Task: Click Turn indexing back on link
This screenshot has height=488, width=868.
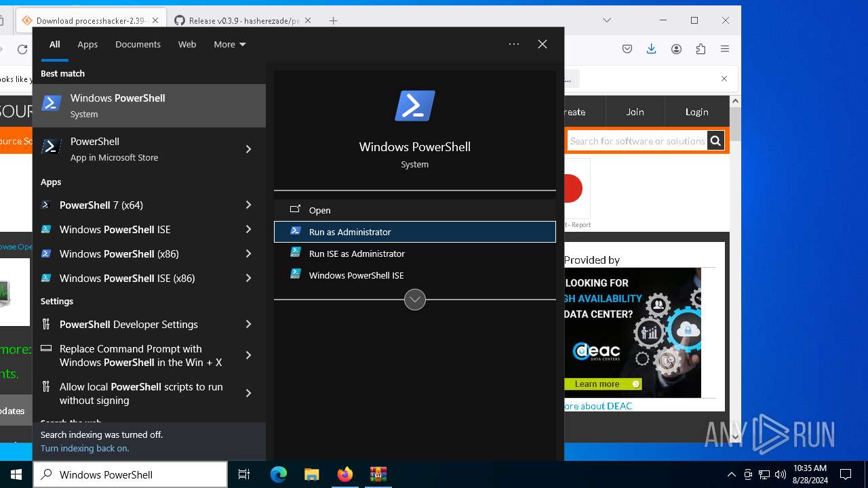Action: (x=85, y=448)
